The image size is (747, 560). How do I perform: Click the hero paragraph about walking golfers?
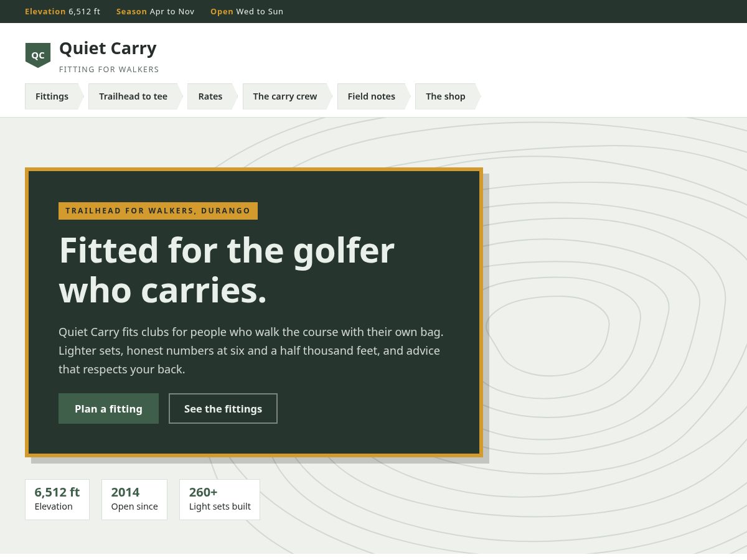coord(251,350)
